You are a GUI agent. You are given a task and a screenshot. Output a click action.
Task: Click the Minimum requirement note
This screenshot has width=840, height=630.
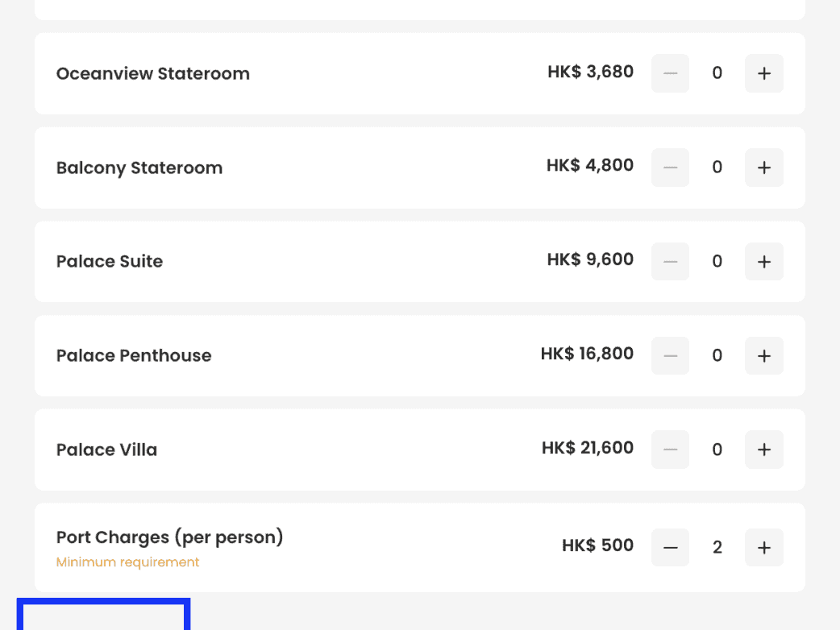(x=127, y=562)
